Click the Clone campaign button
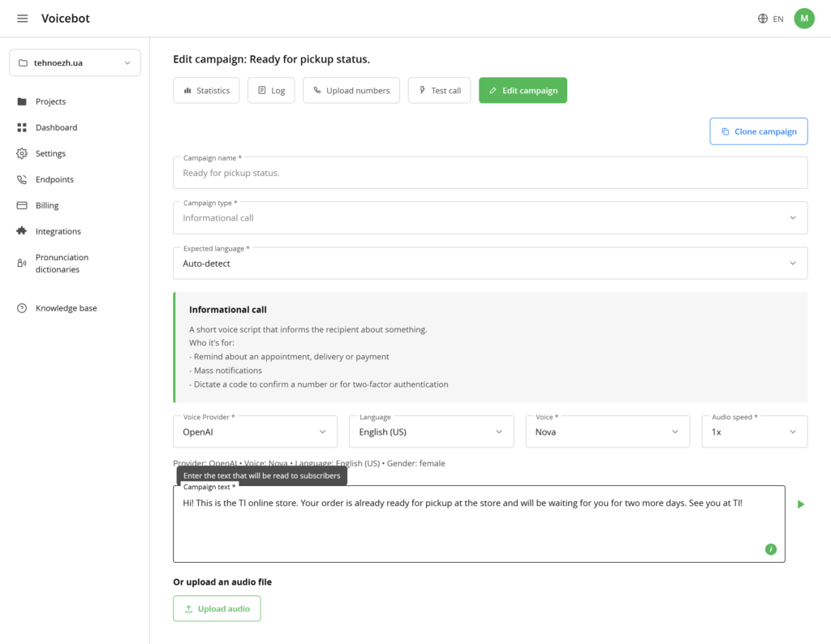 point(759,131)
